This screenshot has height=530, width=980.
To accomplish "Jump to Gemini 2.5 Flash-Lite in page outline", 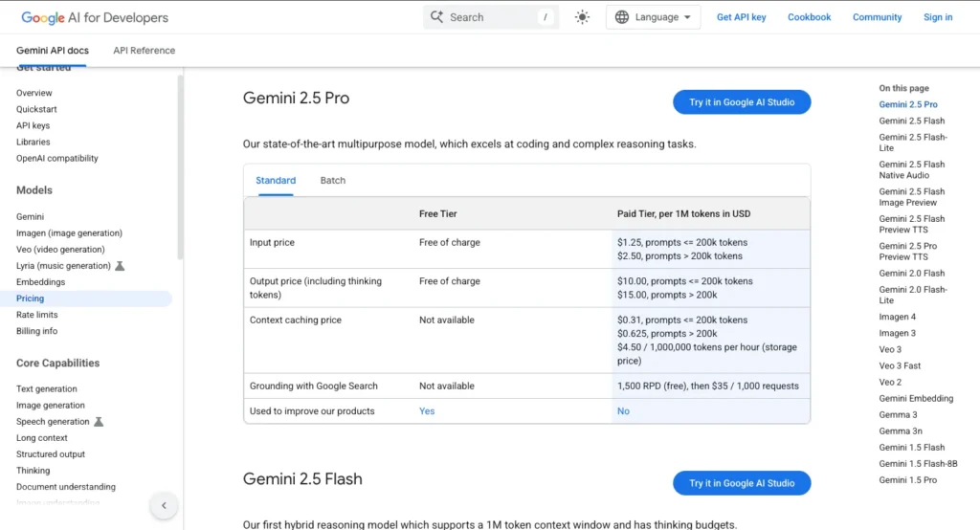I will click(x=913, y=143).
